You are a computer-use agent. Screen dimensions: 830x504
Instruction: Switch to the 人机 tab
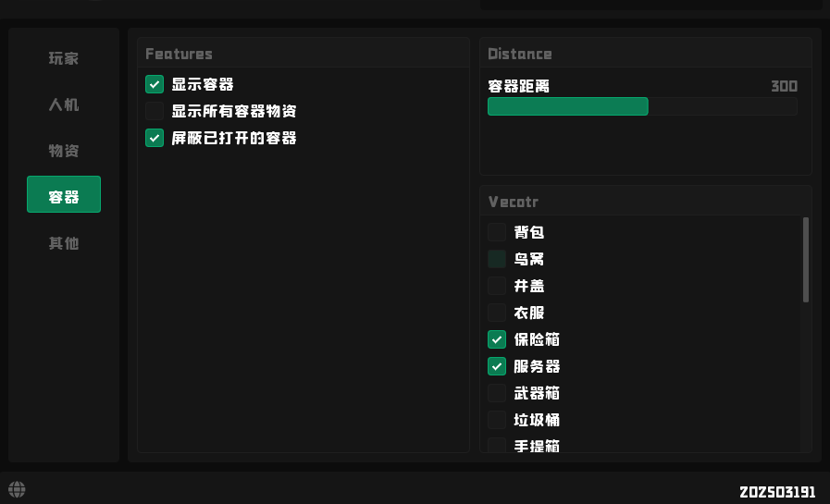click(64, 104)
